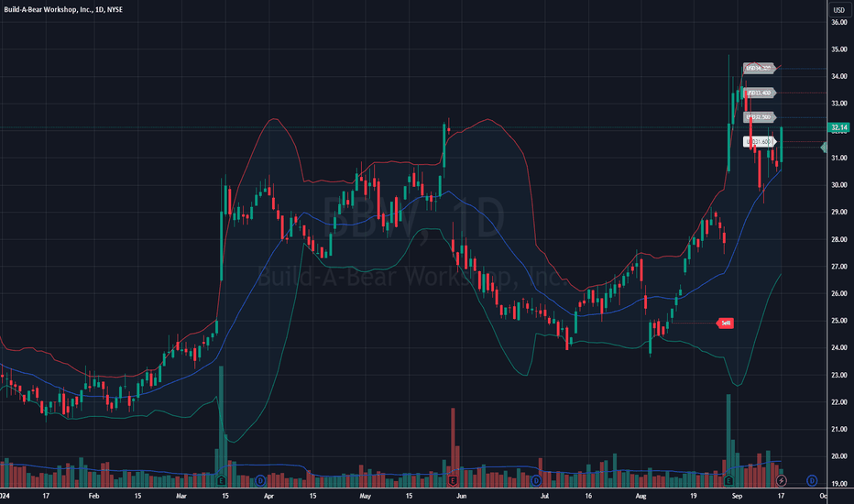Click the 33.00 price axis label
The width and height of the screenshot is (854, 504).
(x=838, y=103)
